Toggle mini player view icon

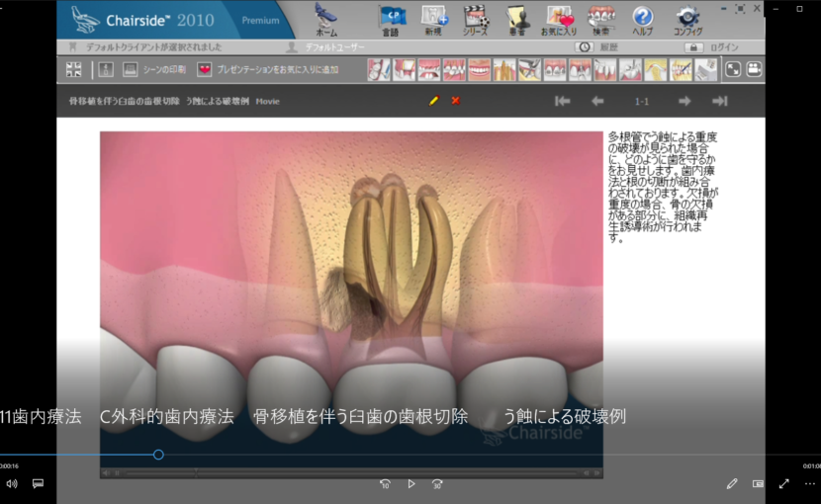(758, 484)
